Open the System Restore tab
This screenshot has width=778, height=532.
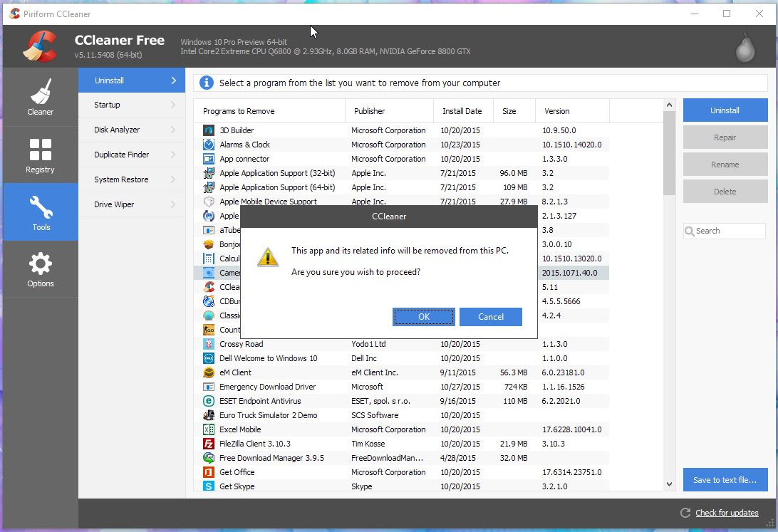(132, 179)
